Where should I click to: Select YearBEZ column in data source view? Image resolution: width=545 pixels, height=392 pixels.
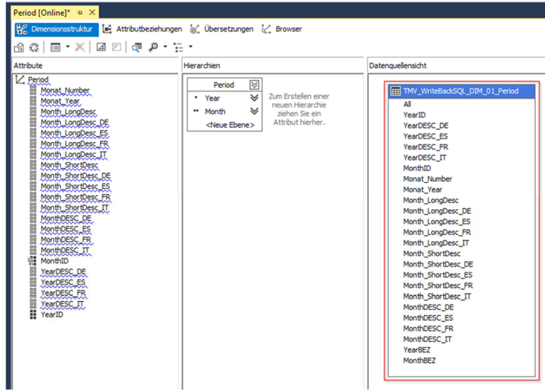418,349
